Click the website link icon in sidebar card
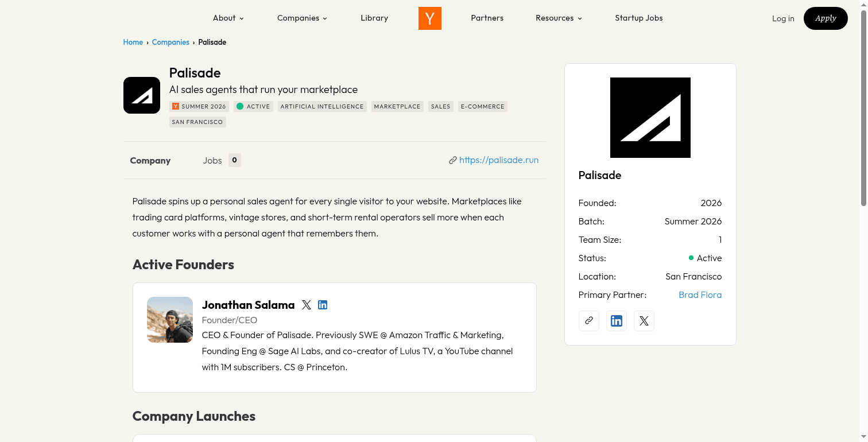 point(589,321)
